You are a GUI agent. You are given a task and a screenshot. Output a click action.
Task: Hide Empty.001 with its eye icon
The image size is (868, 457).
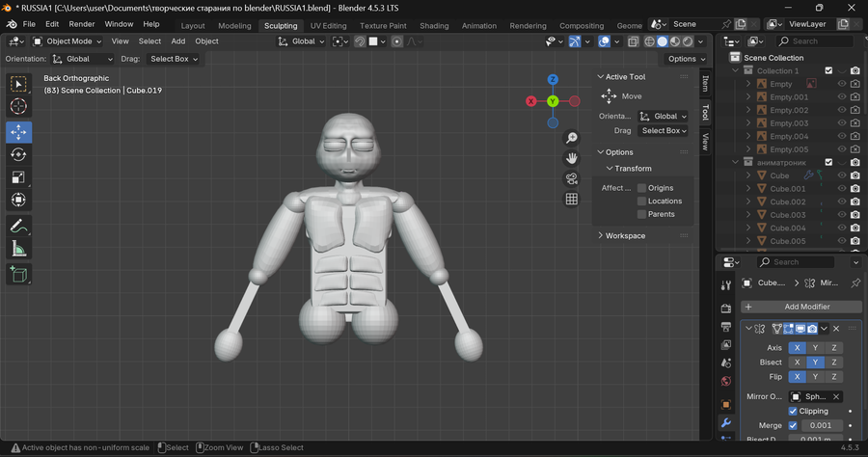(x=842, y=96)
